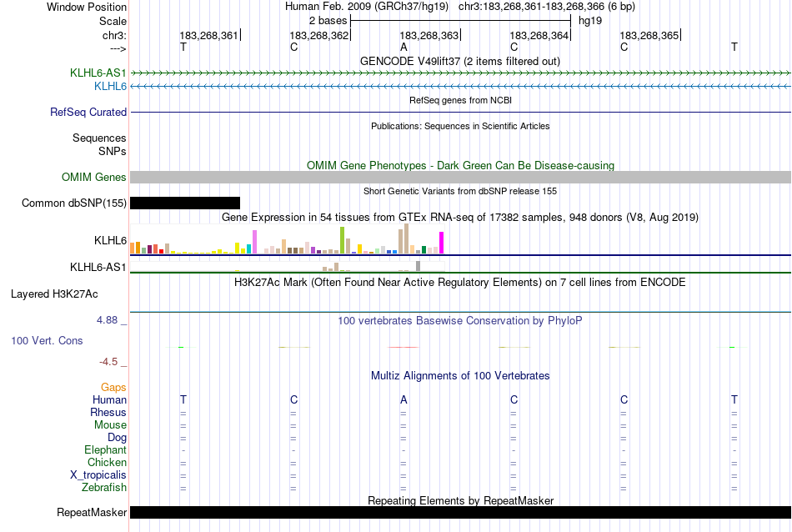Click the 100 Vert. Cons label
The image size is (792, 532).
click(x=47, y=340)
